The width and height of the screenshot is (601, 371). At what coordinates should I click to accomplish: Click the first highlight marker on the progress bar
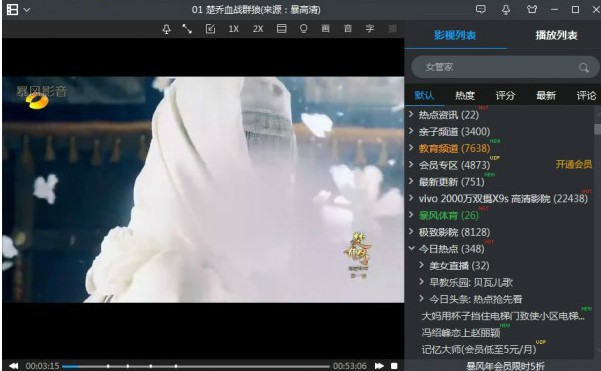pos(108,366)
